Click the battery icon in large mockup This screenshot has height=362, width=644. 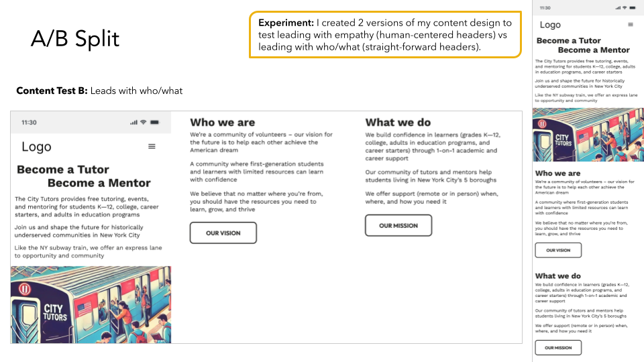(x=154, y=122)
